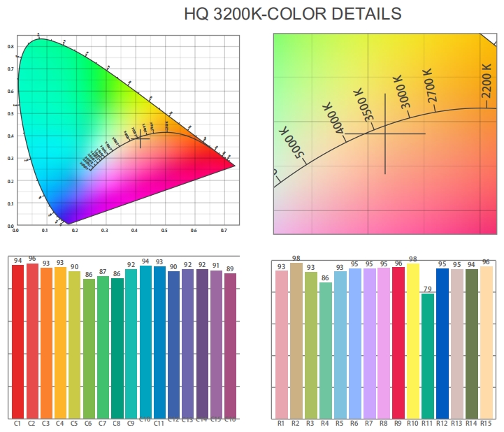Click the R15 axis label
This screenshot has height=432, width=504.
click(x=486, y=424)
